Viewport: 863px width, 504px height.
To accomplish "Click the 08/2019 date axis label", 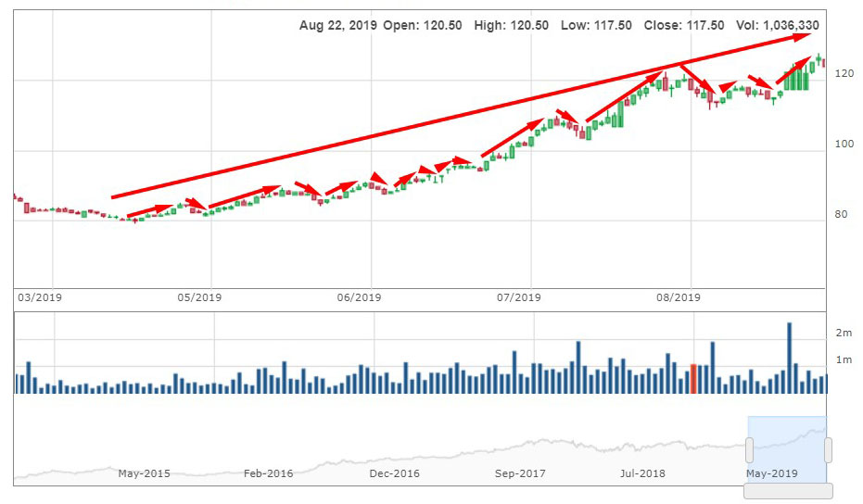I will [679, 297].
